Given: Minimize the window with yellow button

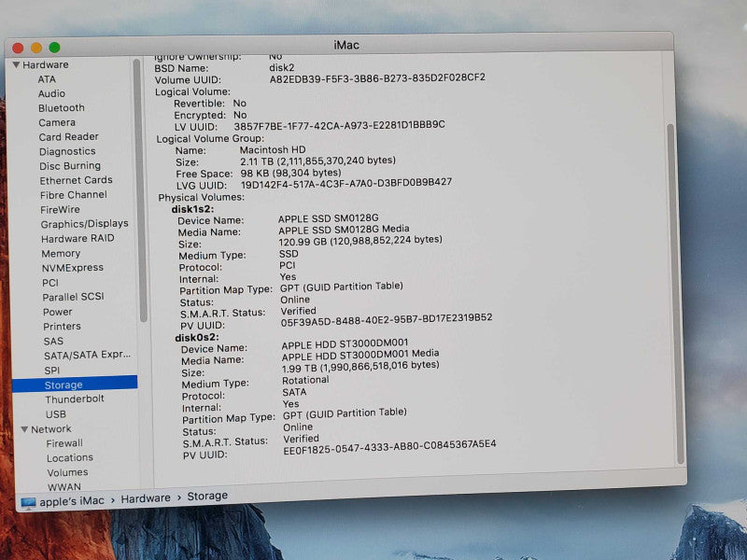Looking at the screenshot, I should click(36, 48).
